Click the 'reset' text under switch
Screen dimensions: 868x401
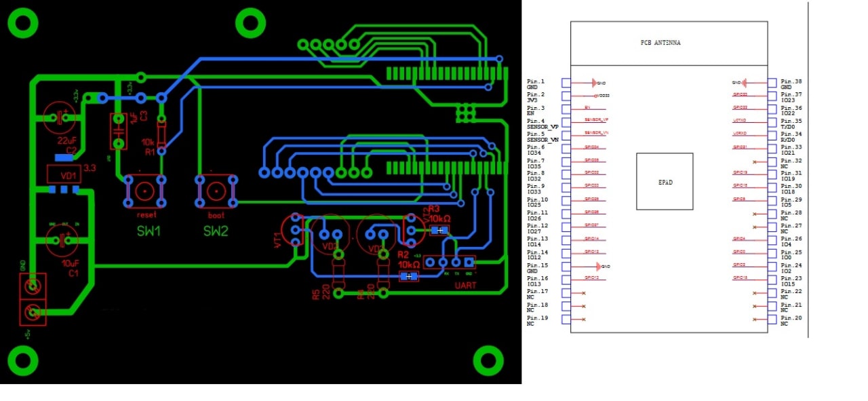coord(146,215)
